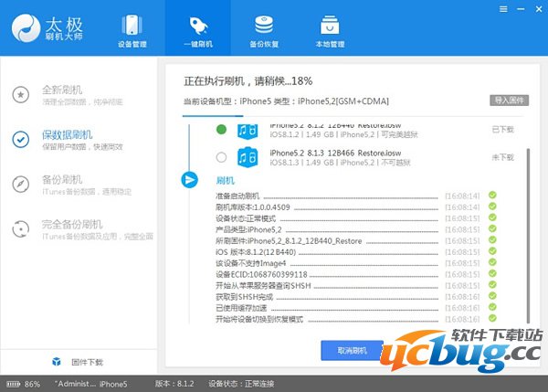
Task: Click the green check for 已使用缓存加速
Action: 492,307
